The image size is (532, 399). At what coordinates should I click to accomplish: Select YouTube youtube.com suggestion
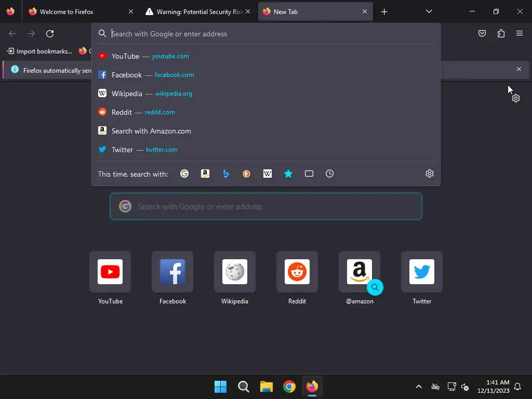(x=266, y=56)
